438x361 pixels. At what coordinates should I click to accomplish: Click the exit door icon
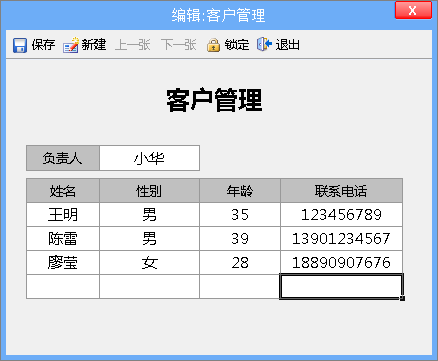tap(264, 44)
